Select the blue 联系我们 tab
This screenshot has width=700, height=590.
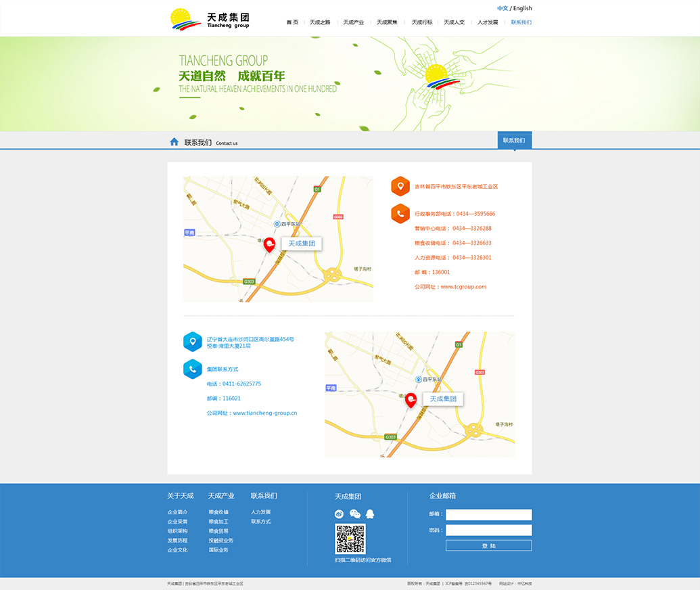point(514,141)
